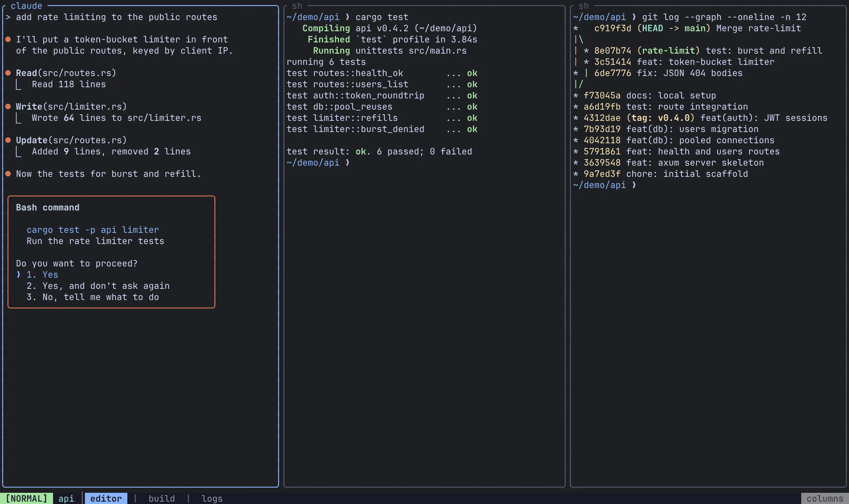Click the (tag: v0.4.0) label

point(661,118)
